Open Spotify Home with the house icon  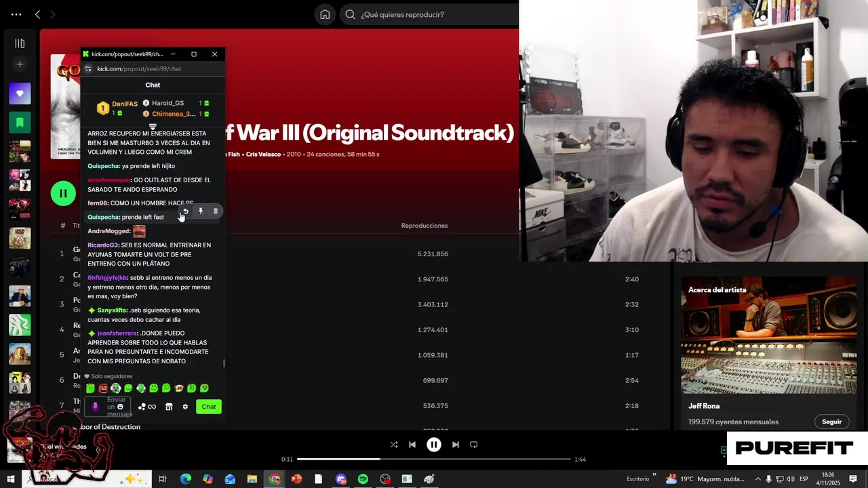pos(325,14)
